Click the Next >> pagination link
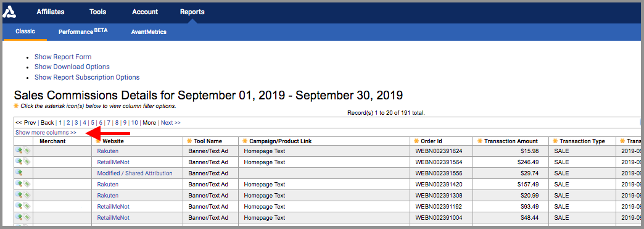Image resolution: width=644 pixels, height=229 pixels. (170, 122)
